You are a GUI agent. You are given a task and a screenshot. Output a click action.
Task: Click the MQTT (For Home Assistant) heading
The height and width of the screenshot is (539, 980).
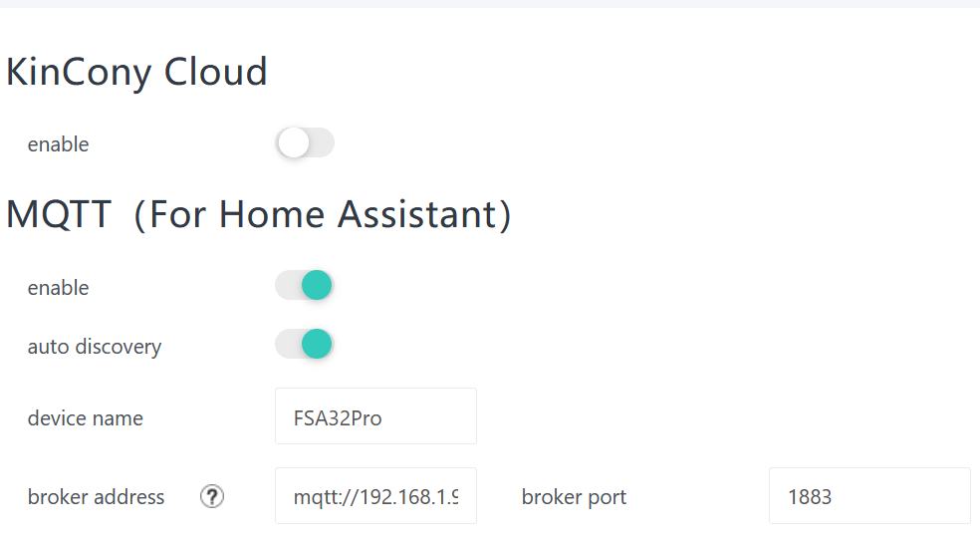259,215
